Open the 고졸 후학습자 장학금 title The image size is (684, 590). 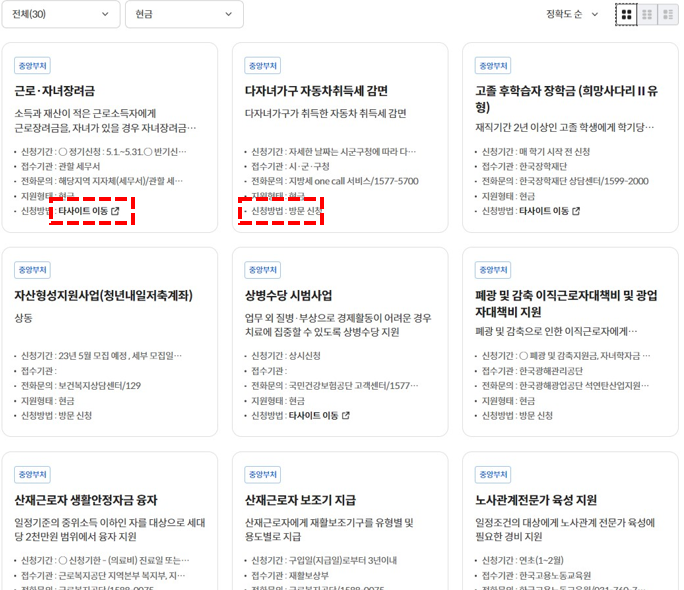pos(567,99)
